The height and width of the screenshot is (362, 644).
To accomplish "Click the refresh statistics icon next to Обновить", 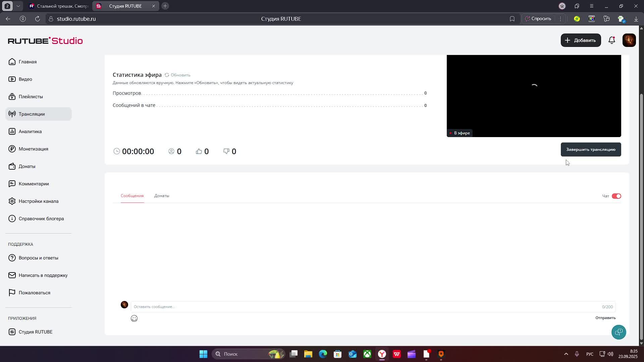I will 167,75.
